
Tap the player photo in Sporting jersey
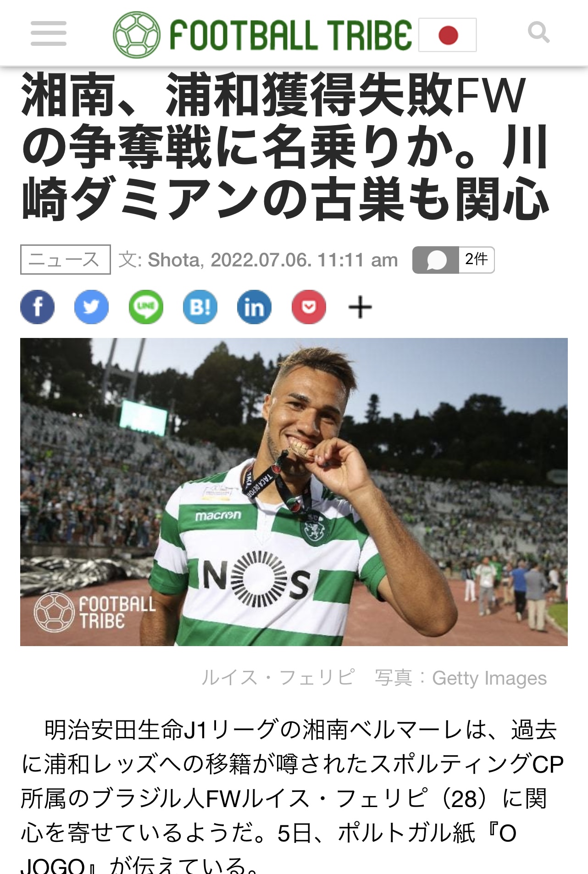(x=294, y=492)
